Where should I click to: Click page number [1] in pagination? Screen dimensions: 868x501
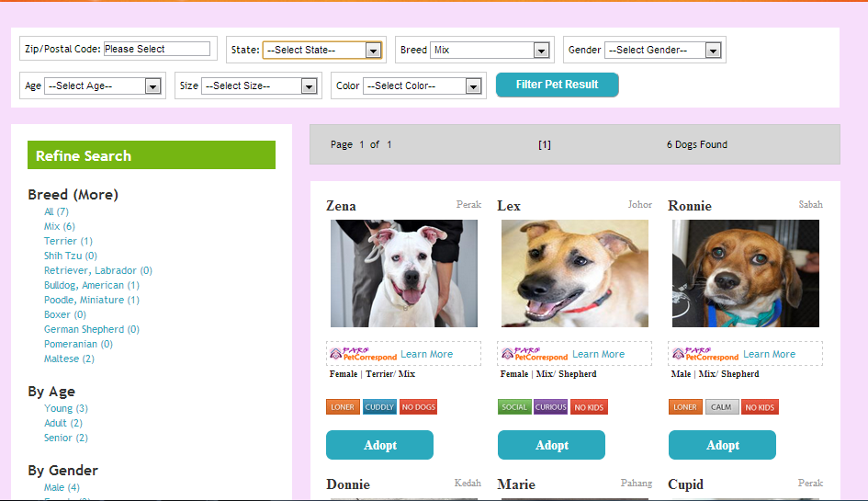545,144
